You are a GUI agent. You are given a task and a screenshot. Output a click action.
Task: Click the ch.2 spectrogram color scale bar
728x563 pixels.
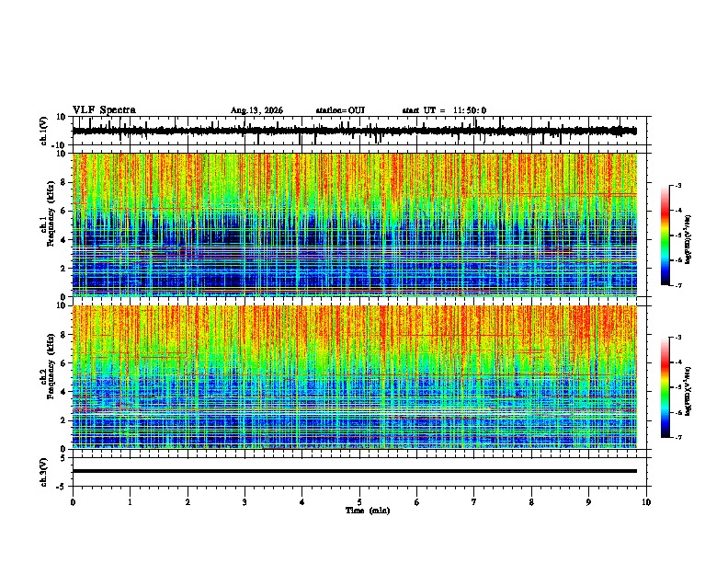point(665,387)
